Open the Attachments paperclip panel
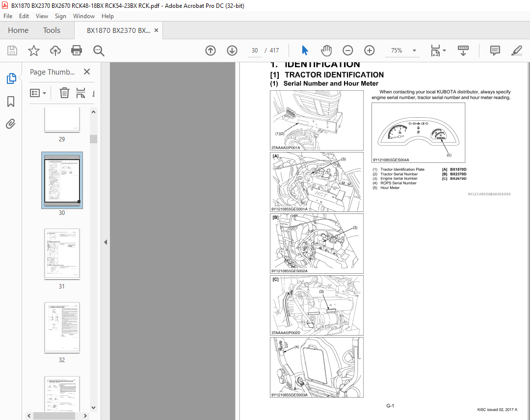Image resolution: width=530 pixels, height=420 pixels. click(x=10, y=124)
